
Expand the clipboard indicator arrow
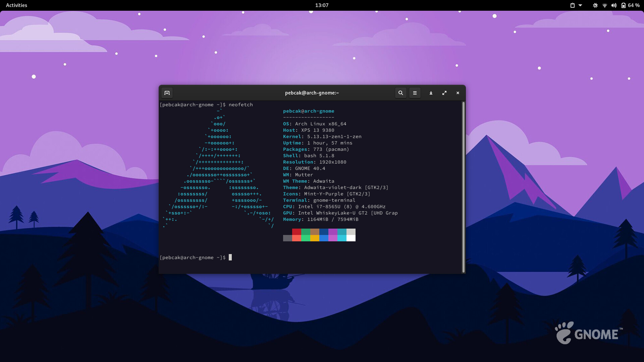click(580, 5)
